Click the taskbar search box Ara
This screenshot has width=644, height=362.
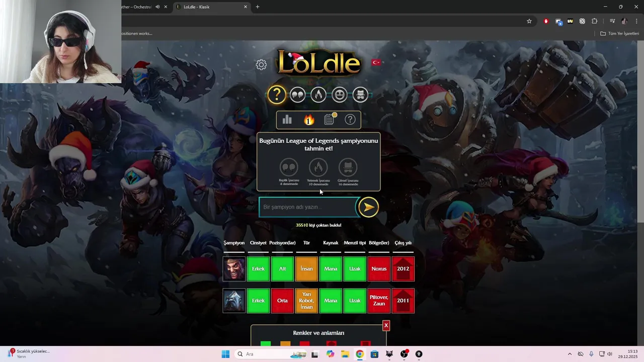pos(270,354)
